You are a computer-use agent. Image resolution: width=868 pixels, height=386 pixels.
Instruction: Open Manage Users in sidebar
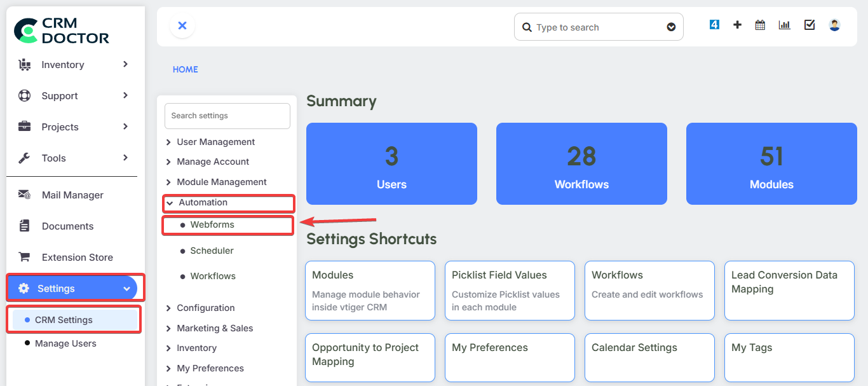[x=65, y=343]
